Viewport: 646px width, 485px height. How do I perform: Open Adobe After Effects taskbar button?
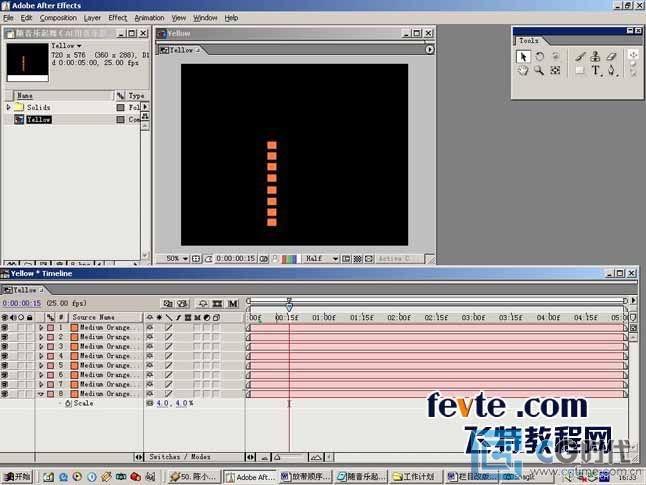point(251,477)
